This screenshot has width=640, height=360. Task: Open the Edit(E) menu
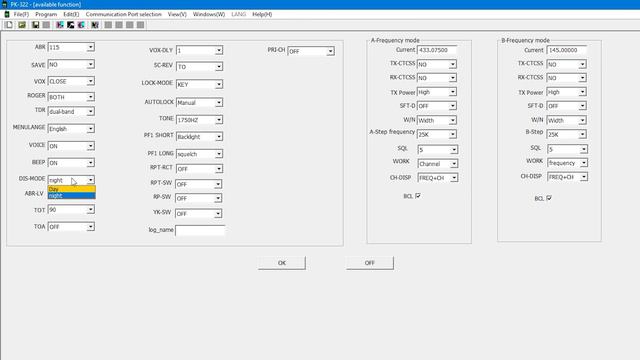[x=71, y=14]
